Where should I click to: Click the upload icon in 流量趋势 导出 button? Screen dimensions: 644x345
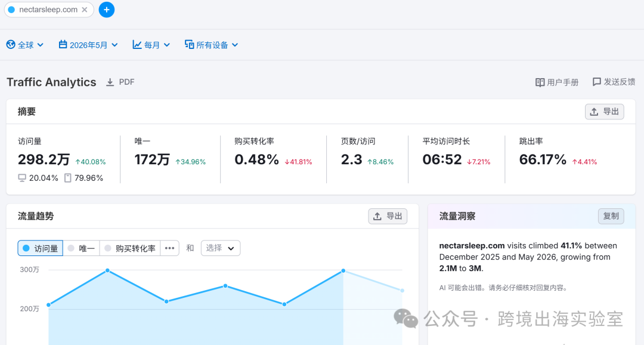coord(377,216)
